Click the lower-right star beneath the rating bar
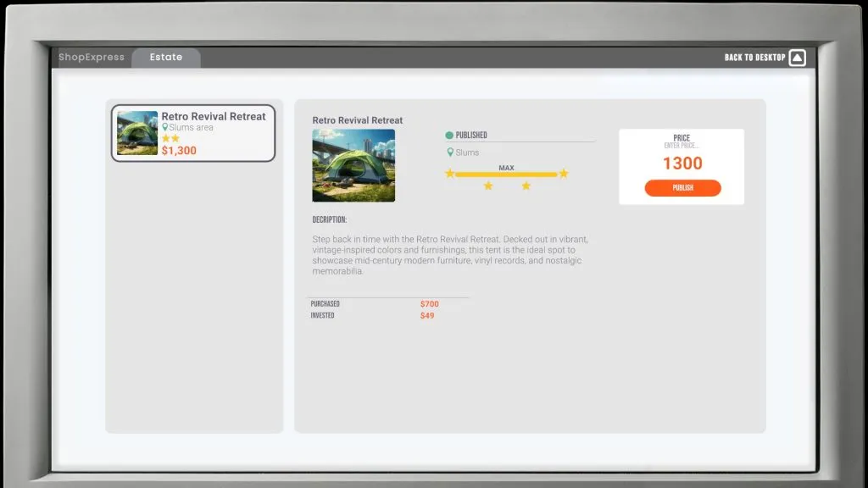Image resolution: width=868 pixels, height=488 pixels. tap(526, 186)
